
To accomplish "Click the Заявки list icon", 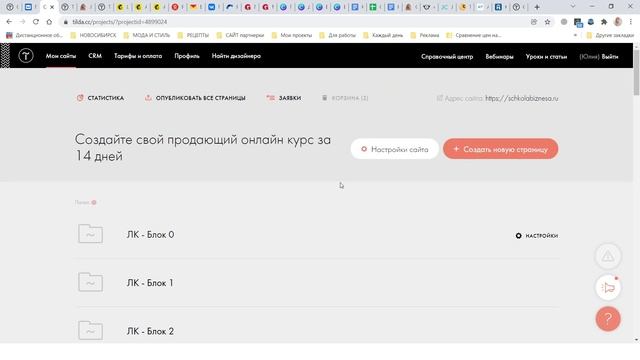I will 270,98.
